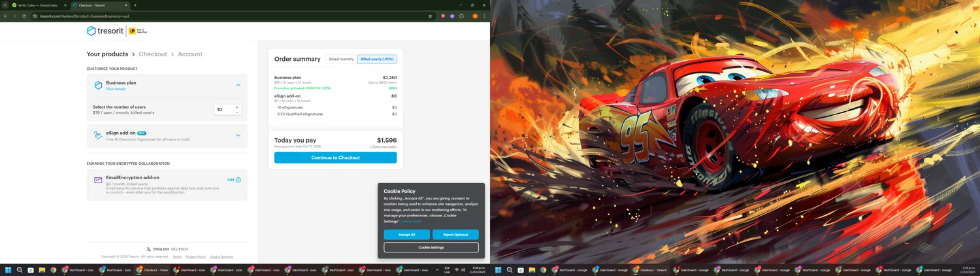Go back using the browser back arrow
The width and height of the screenshot is (980, 276).
(x=6, y=16)
